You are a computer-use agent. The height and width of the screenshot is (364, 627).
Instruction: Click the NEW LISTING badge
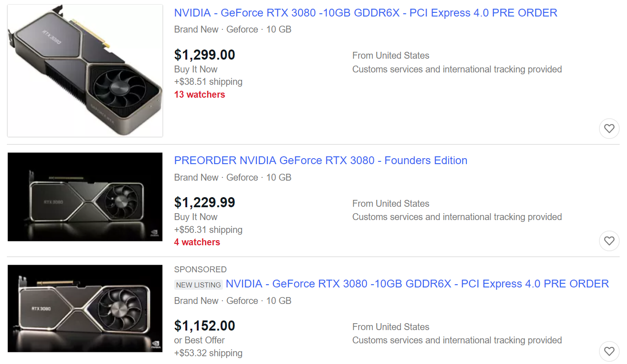(199, 285)
